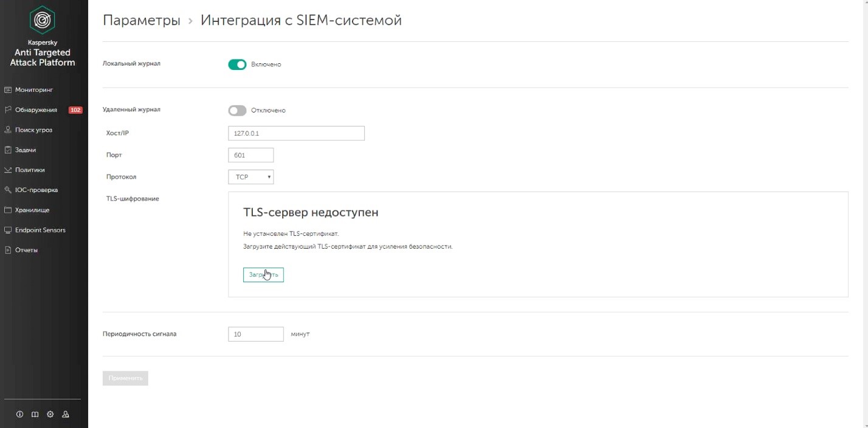The height and width of the screenshot is (428, 868).
Task: Open the Задачи menu section
Action: click(x=26, y=150)
